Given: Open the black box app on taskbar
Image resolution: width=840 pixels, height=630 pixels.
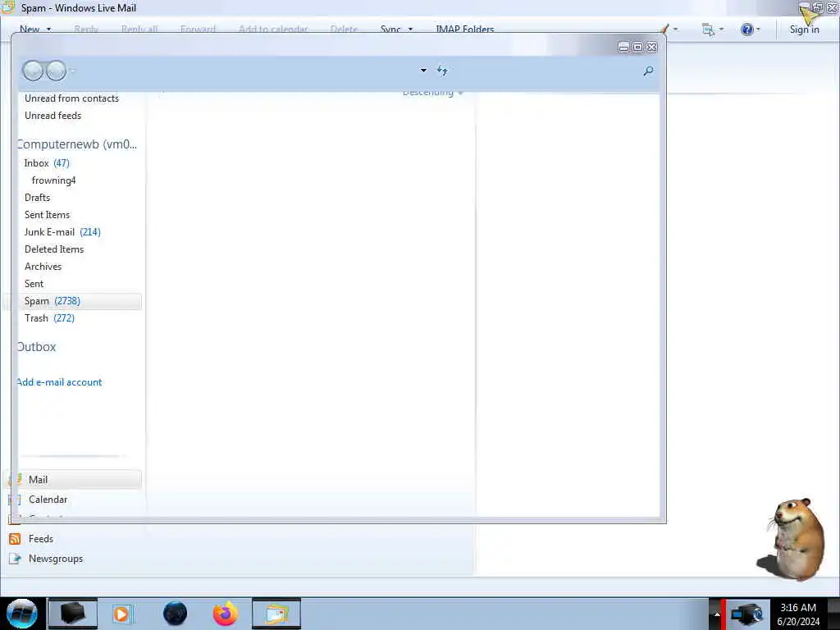Looking at the screenshot, I should [73, 614].
